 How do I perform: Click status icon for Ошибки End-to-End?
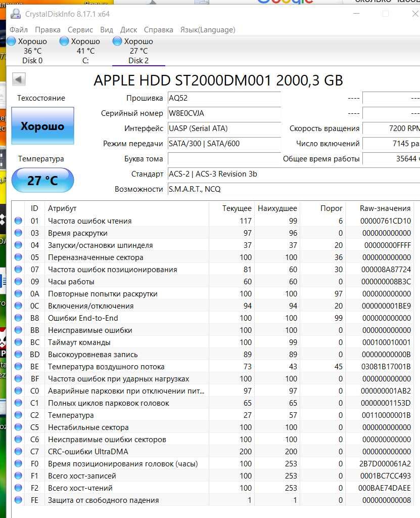(18, 318)
